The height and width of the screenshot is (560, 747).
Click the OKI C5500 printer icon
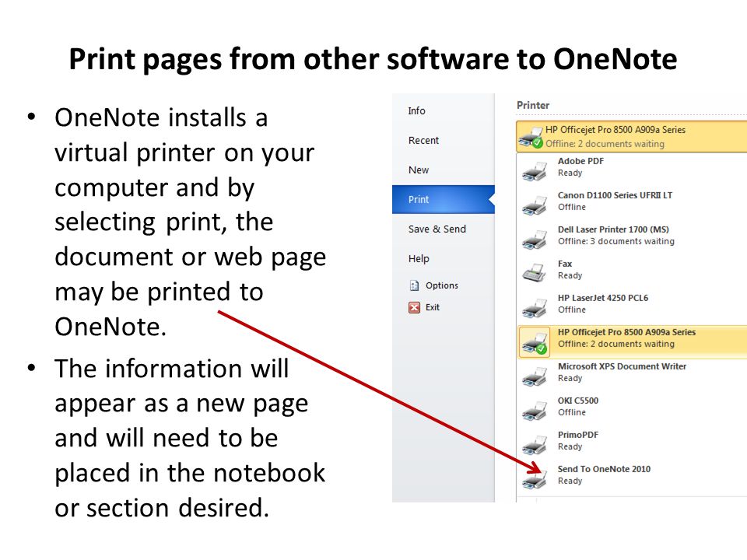pyautogui.click(x=534, y=411)
